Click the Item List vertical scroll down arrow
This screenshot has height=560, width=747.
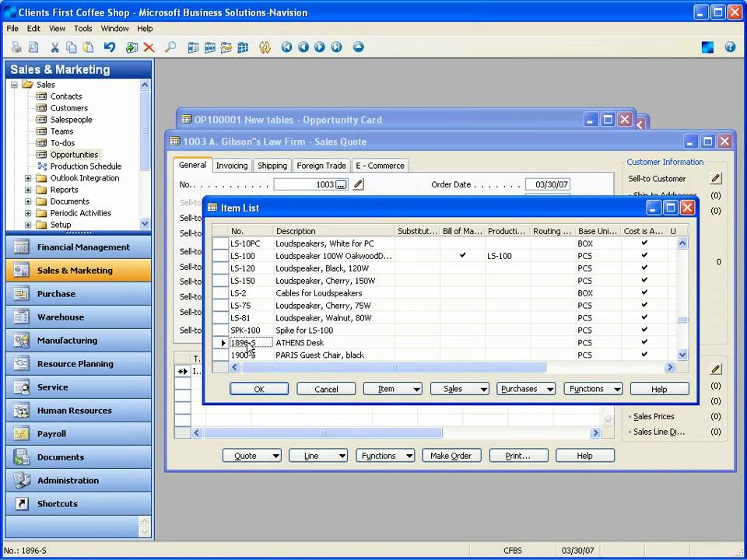coord(682,355)
